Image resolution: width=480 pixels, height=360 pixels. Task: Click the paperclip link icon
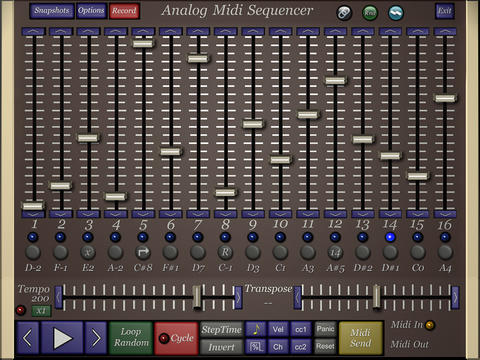(x=344, y=13)
